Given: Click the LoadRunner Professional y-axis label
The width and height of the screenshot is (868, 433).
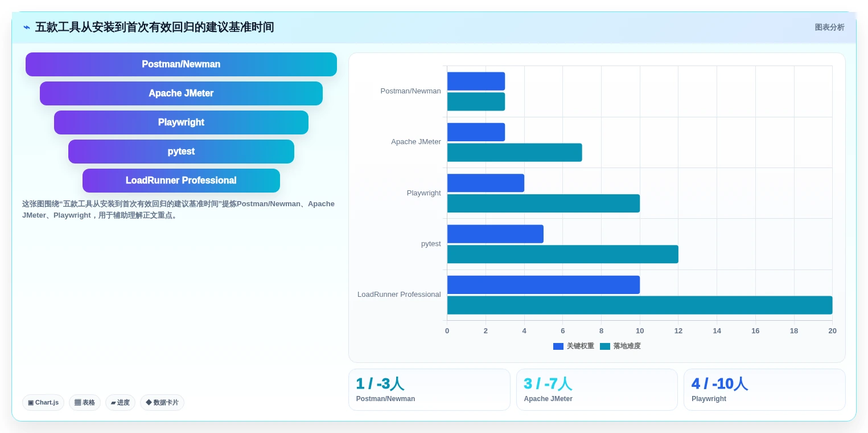Looking at the screenshot, I should pyautogui.click(x=399, y=295).
